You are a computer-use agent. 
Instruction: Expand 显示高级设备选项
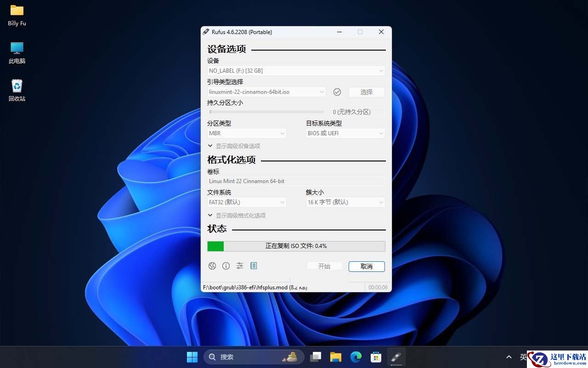click(234, 146)
